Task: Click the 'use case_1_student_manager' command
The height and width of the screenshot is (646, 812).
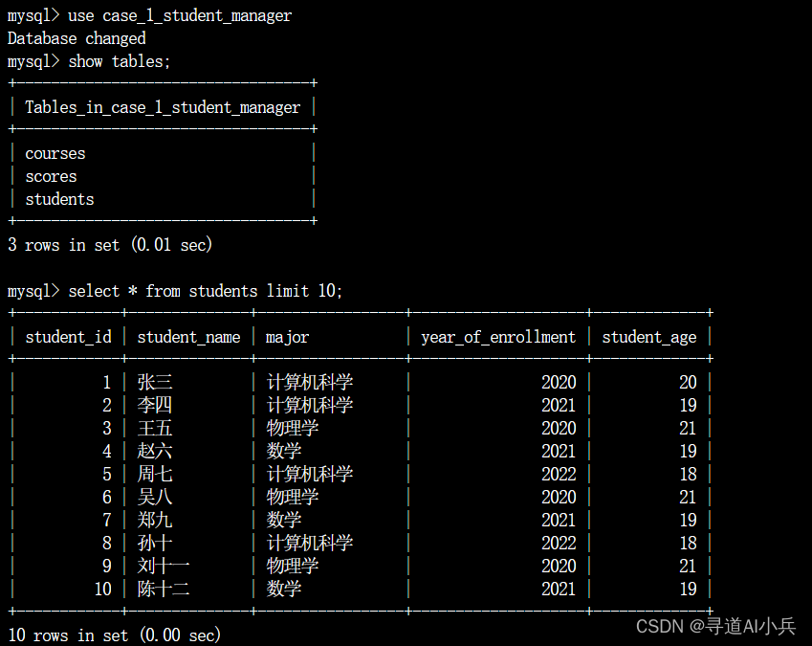Action: 180,15
